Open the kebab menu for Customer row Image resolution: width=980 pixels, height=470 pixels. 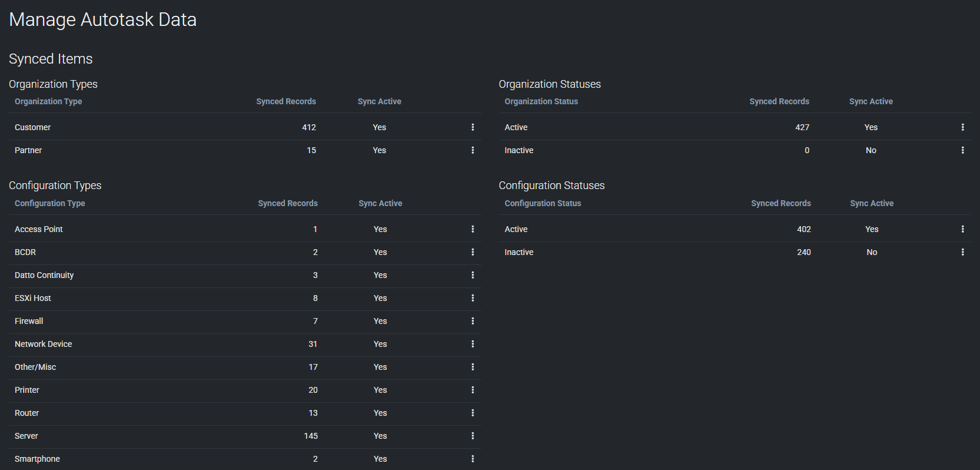[473, 127]
